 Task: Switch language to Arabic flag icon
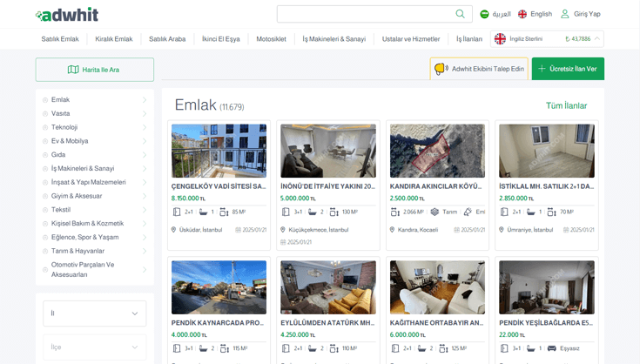485,14
